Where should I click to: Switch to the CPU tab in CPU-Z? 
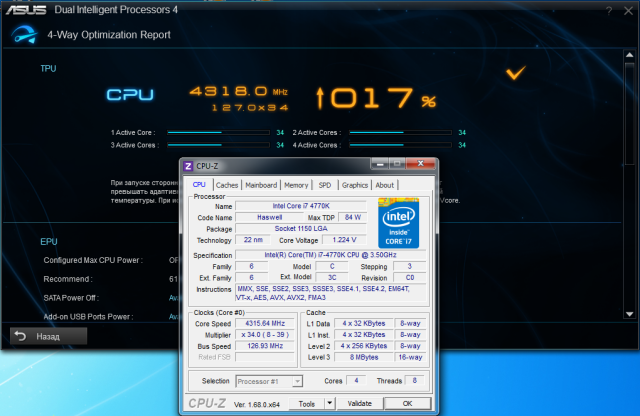pyautogui.click(x=199, y=185)
